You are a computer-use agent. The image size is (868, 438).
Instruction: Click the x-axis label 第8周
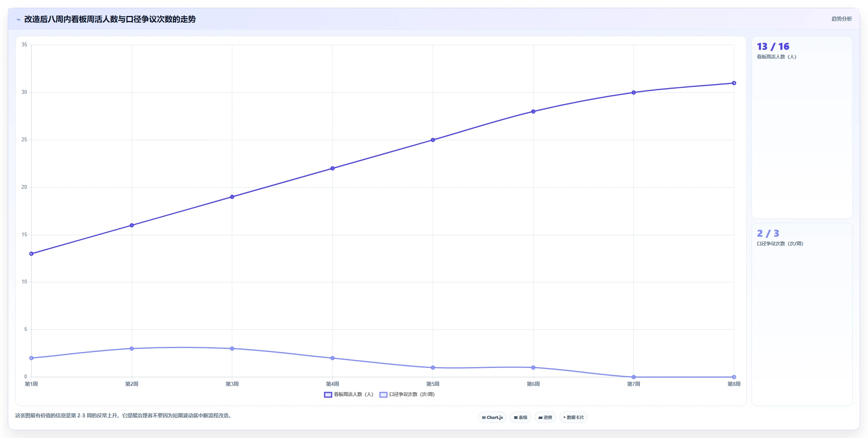pyautogui.click(x=734, y=384)
